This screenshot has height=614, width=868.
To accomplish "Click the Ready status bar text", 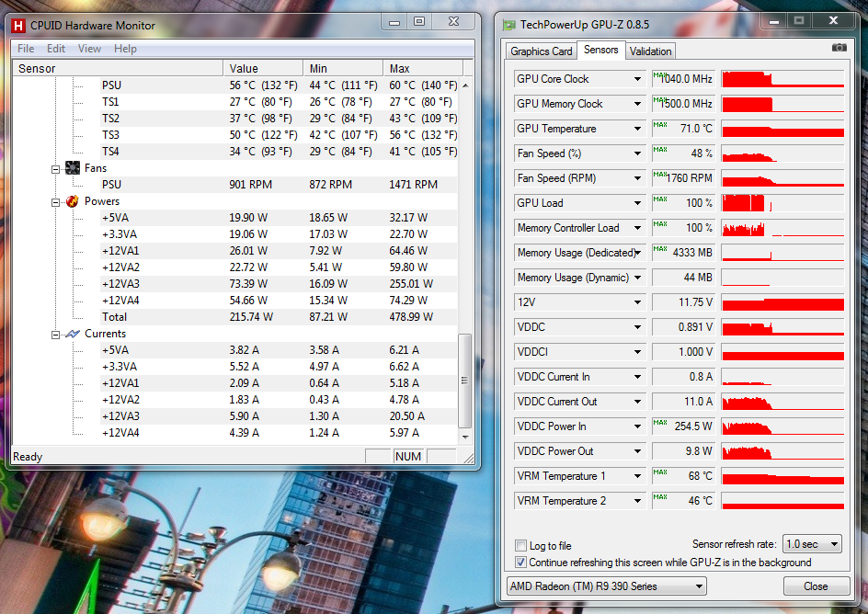I will 28,457.
